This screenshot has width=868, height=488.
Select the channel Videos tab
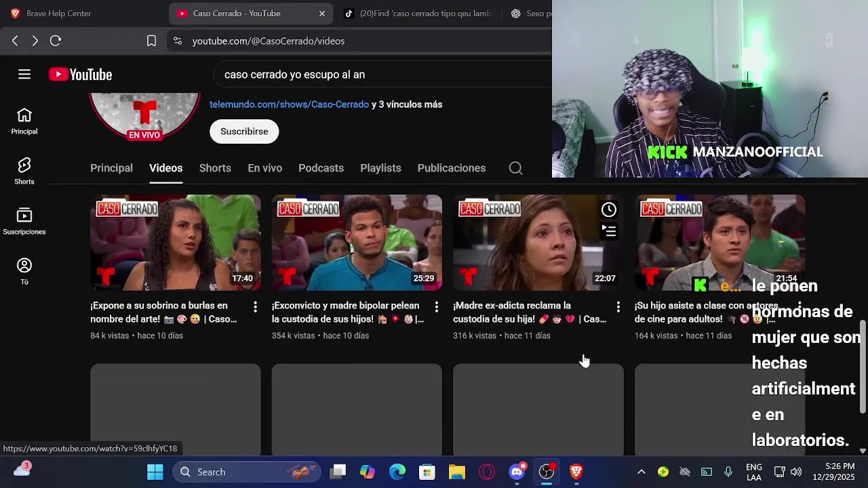coord(166,168)
